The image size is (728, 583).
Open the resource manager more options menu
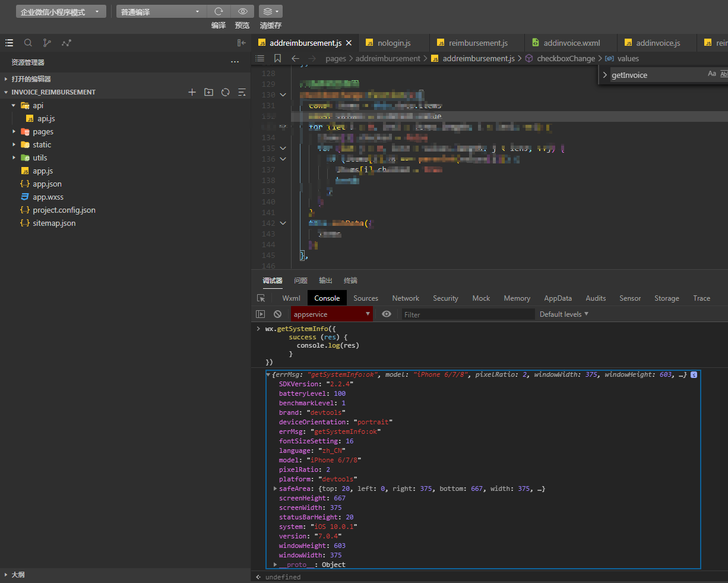pos(235,62)
